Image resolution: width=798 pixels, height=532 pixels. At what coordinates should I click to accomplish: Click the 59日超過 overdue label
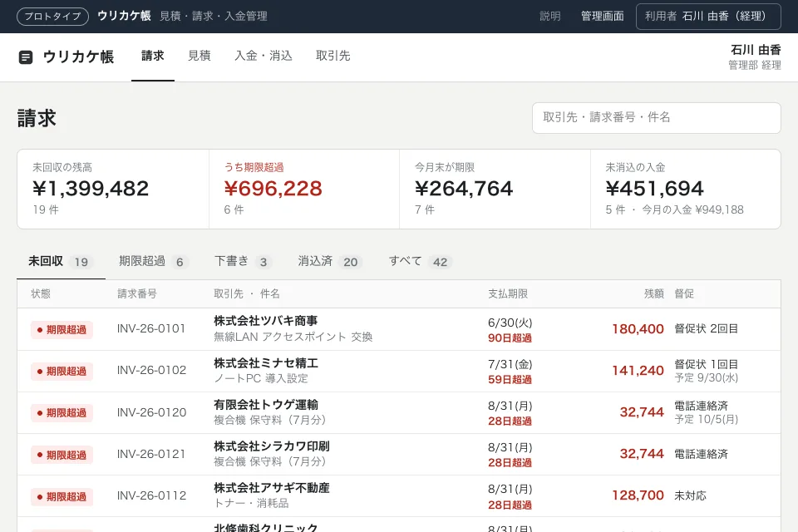coord(510,380)
